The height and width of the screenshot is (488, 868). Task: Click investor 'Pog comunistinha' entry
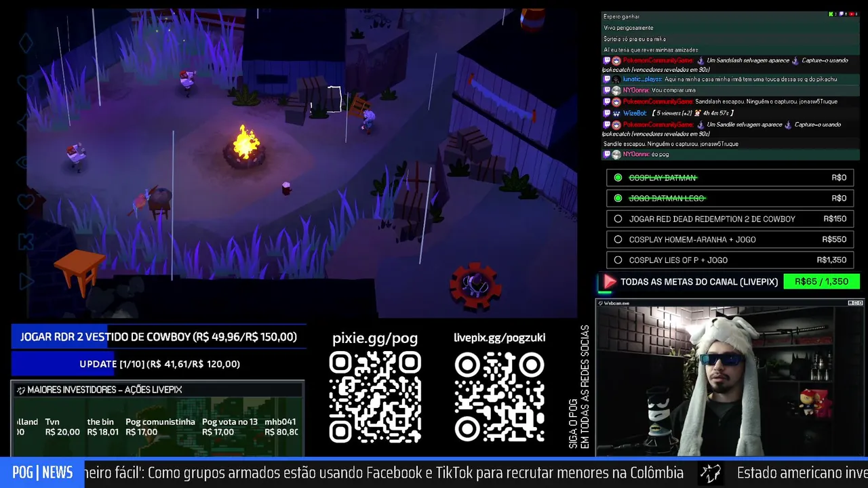click(x=160, y=427)
